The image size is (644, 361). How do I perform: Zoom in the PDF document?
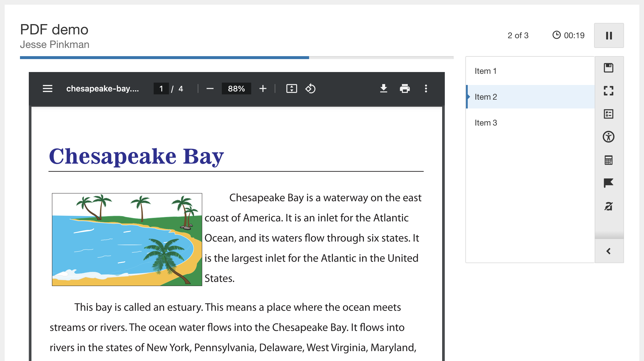point(263,88)
